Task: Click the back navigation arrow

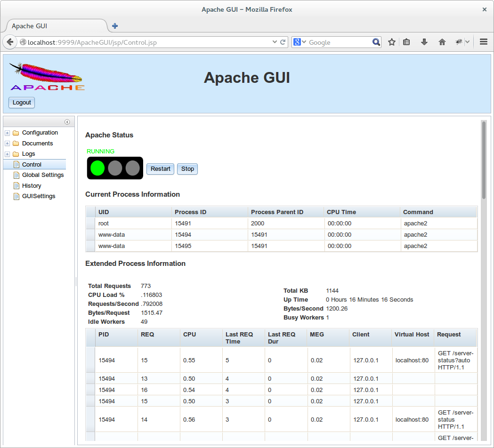Action: pyautogui.click(x=10, y=42)
